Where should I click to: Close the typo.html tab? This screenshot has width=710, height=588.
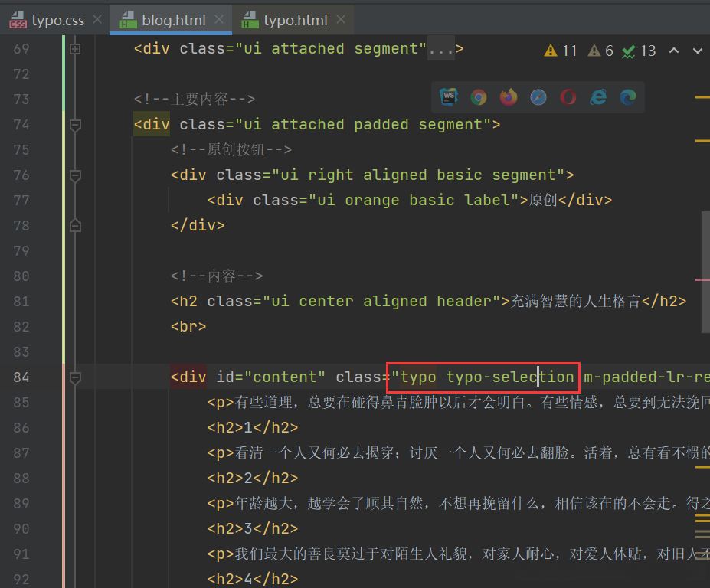pyautogui.click(x=341, y=19)
